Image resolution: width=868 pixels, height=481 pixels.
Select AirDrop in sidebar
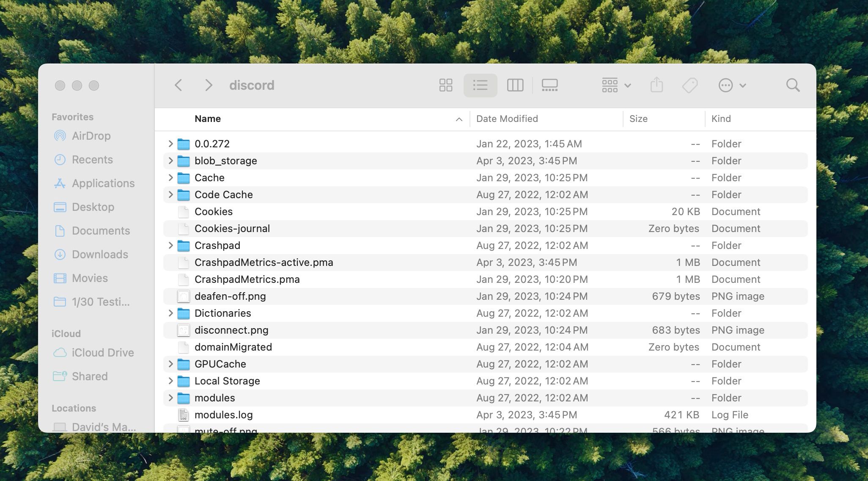[x=92, y=135]
